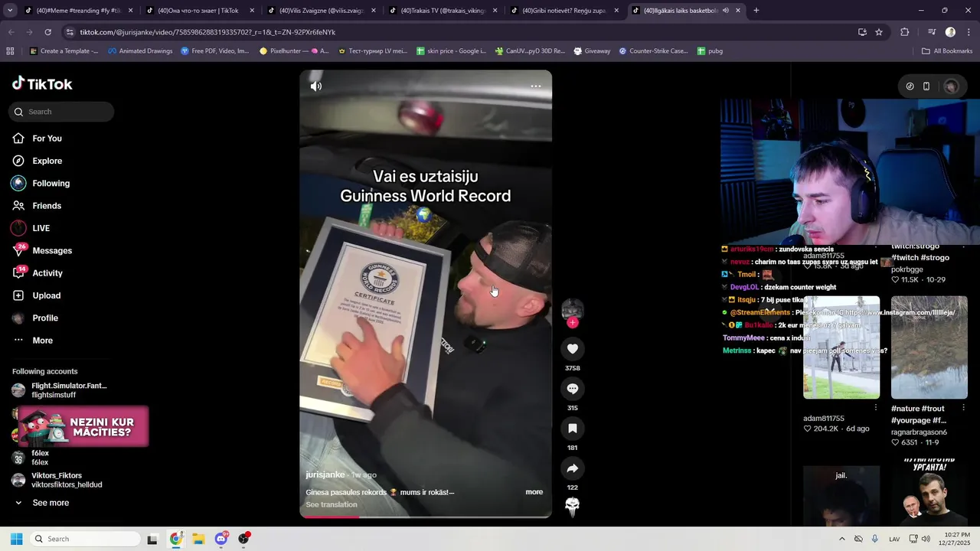Image resolution: width=980 pixels, height=551 pixels.
Task: Go back in Chrome
Action: click(11, 32)
